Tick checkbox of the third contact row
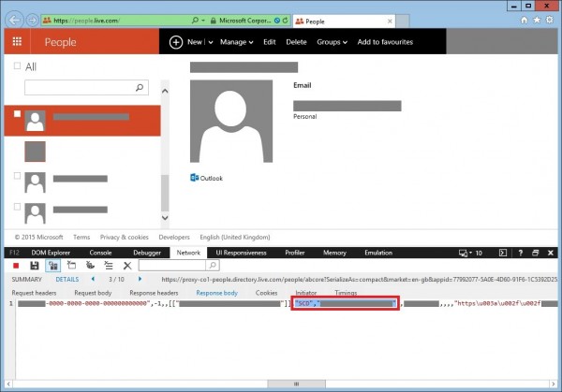The height and width of the screenshot is (392, 562). click(17, 175)
